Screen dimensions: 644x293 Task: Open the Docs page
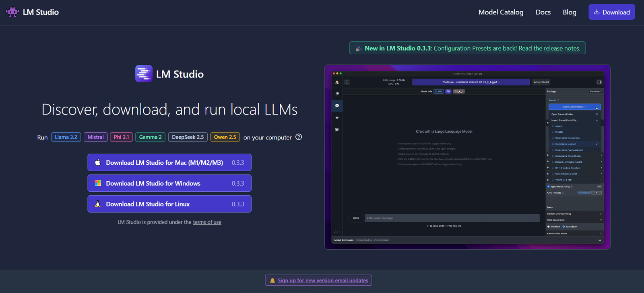(543, 12)
